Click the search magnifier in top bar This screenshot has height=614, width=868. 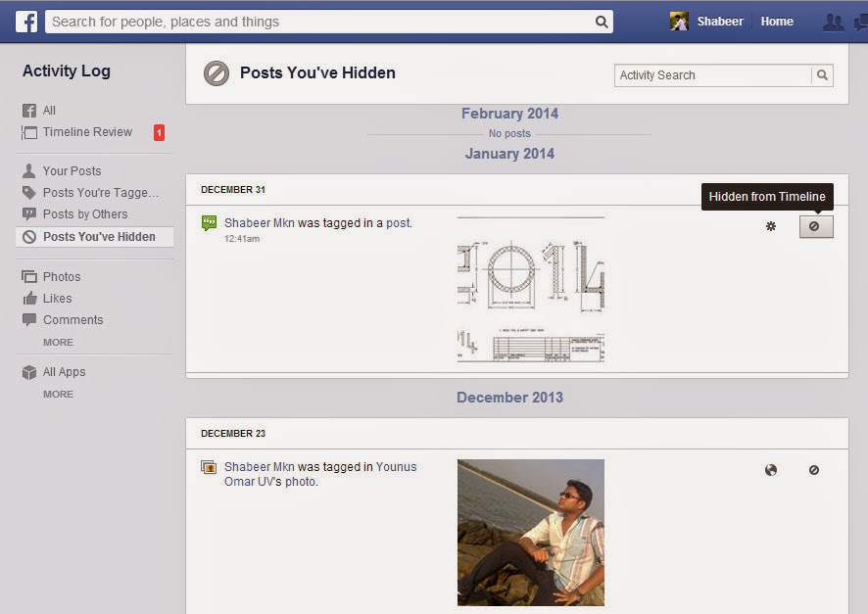(602, 22)
